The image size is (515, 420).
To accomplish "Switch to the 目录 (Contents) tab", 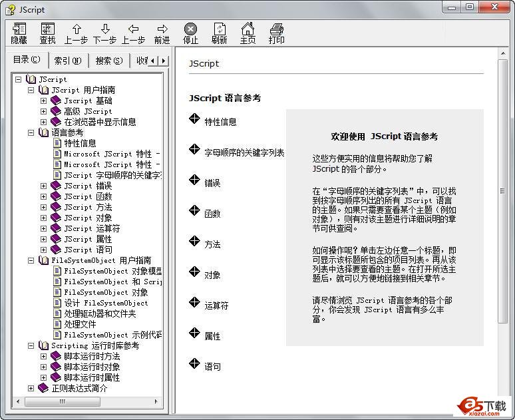I will [x=27, y=60].
